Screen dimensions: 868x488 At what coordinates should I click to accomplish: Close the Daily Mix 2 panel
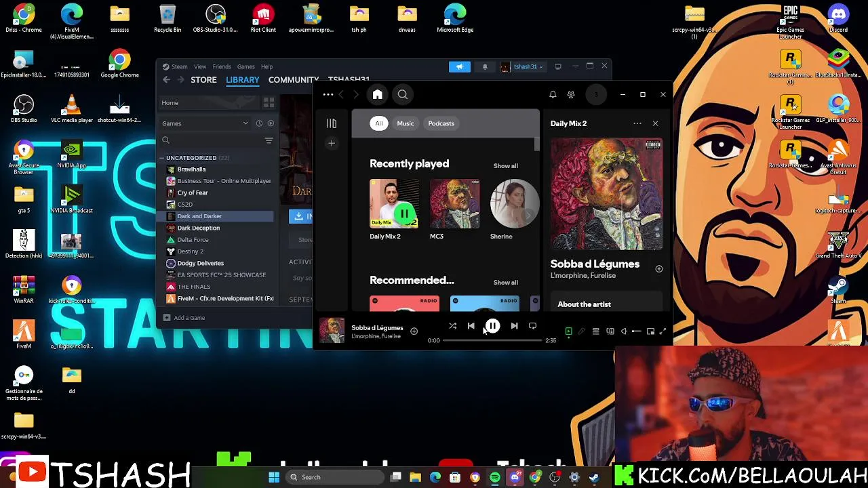pos(655,123)
